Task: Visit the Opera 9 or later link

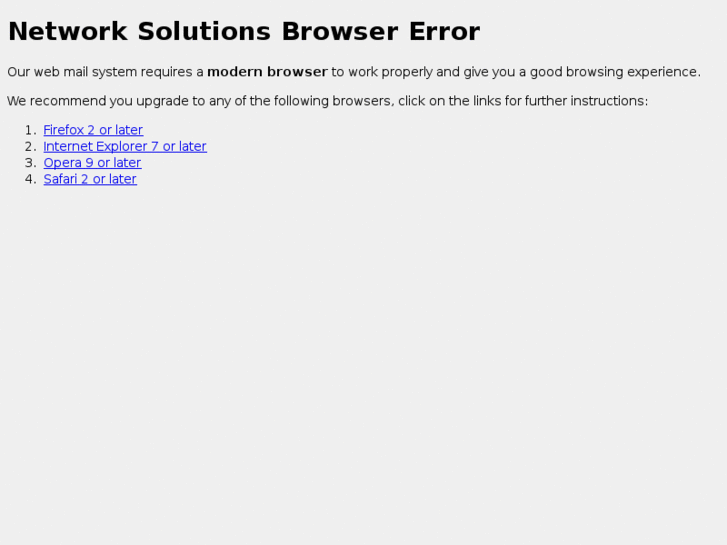Action: point(92,163)
